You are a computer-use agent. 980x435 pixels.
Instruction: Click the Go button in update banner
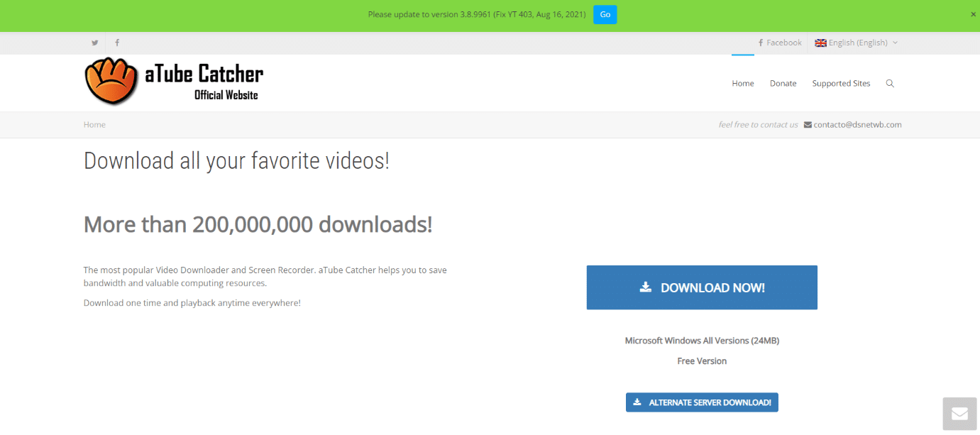pos(605,15)
